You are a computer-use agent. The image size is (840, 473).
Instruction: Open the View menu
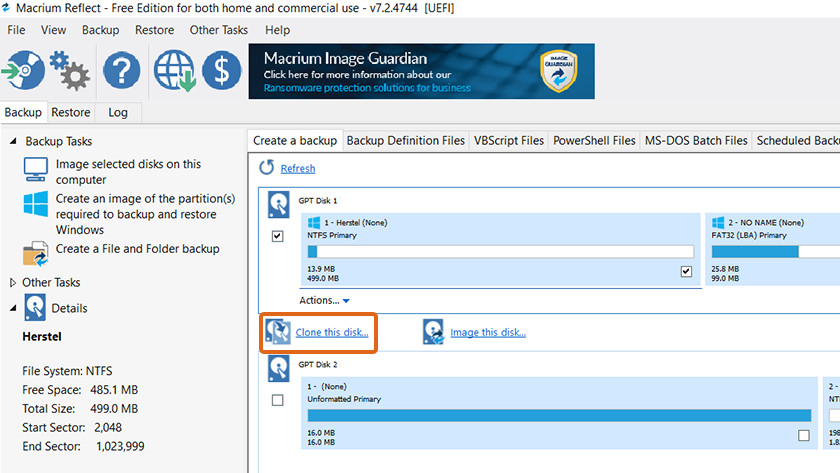coord(54,30)
